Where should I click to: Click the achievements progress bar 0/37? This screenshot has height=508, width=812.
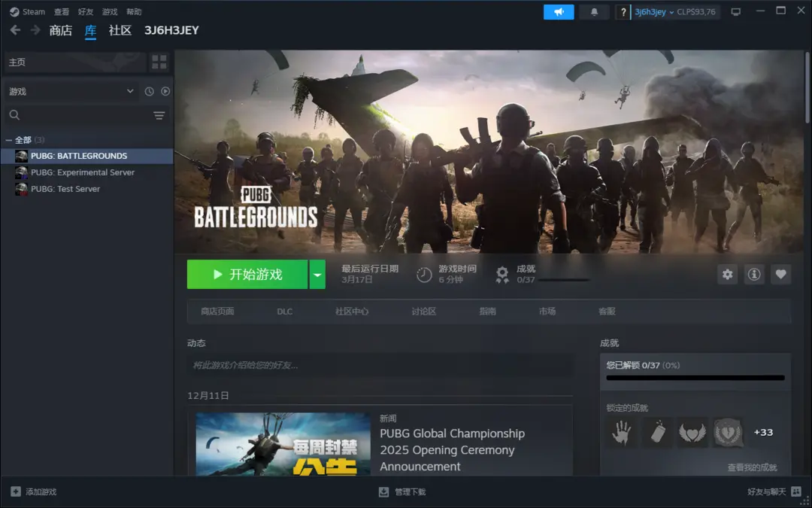click(x=695, y=378)
